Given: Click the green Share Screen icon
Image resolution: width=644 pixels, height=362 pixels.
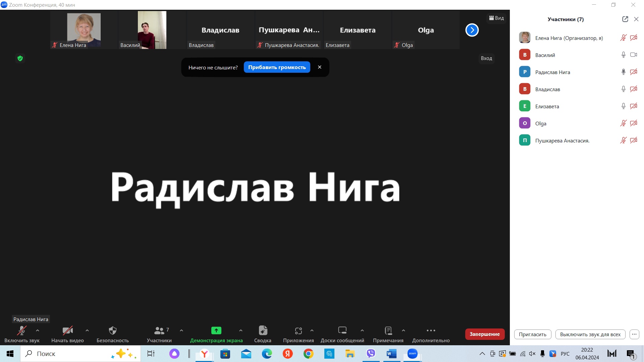Looking at the screenshot, I should (x=216, y=331).
